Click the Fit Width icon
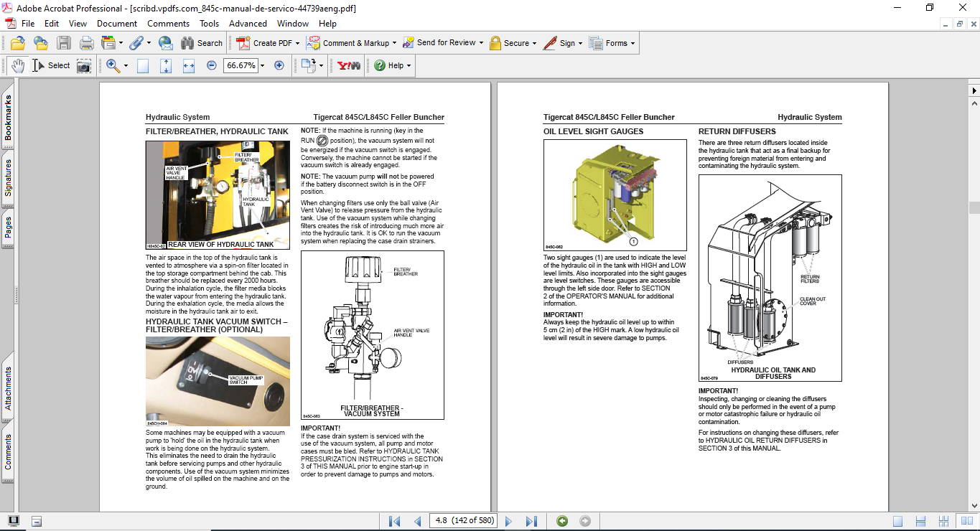Viewport: 980px width, 531px height. pyautogui.click(x=189, y=65)
